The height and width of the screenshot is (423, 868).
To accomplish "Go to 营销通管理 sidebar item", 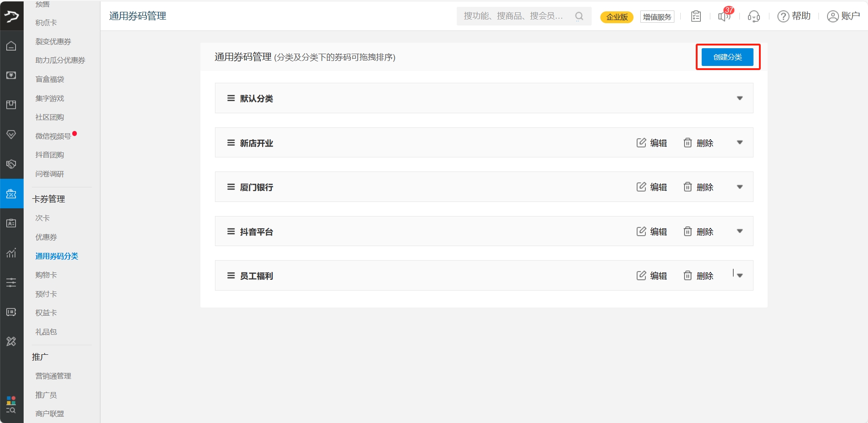I will pos(53,376).
